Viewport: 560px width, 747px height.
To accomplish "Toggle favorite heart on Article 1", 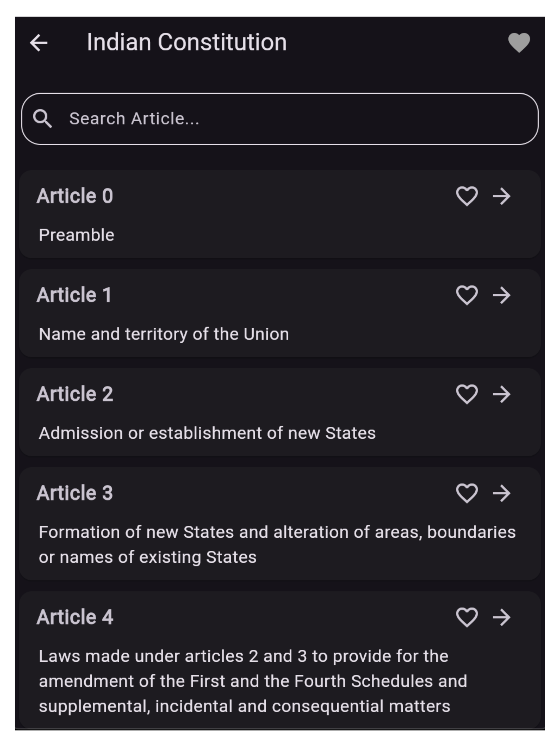I will [467, 295].
